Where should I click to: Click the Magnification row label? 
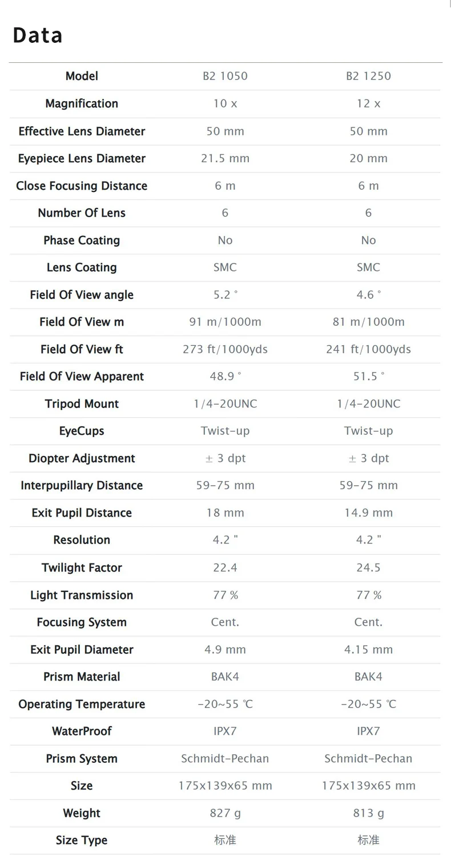[82, 103]
